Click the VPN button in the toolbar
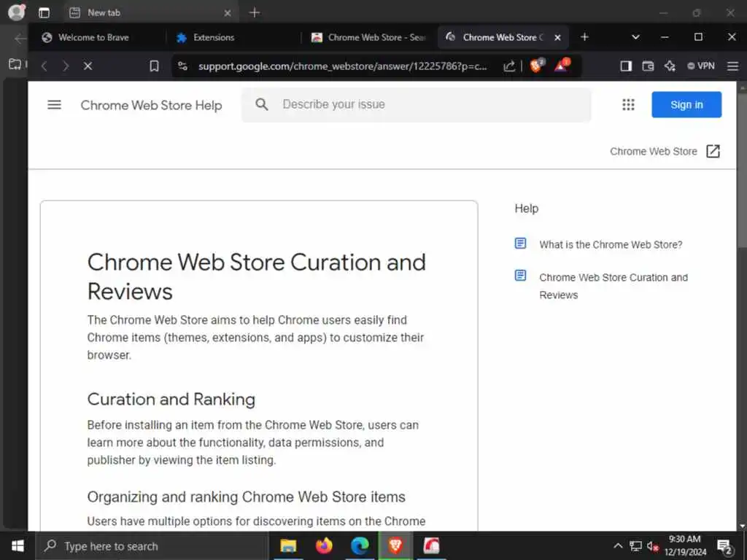 coord(701,66)
